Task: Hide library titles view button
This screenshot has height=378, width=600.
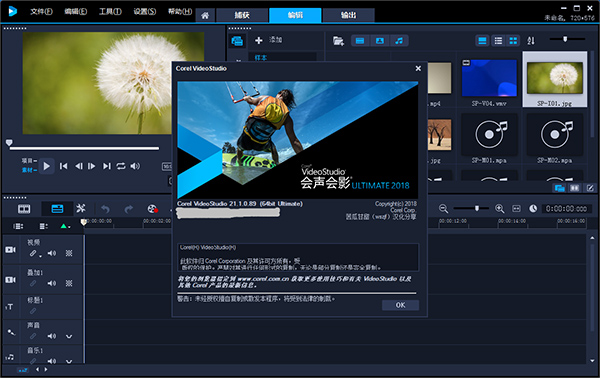Action: point(483,41)
